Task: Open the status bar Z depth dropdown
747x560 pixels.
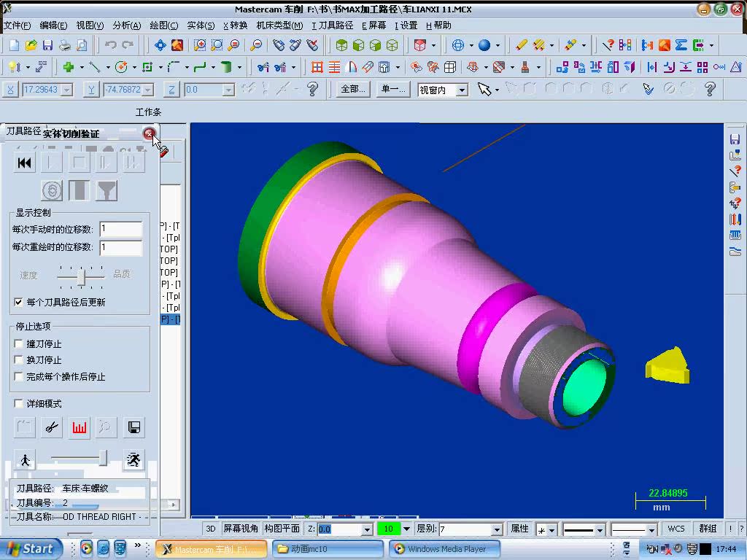Action: (367, 529)
